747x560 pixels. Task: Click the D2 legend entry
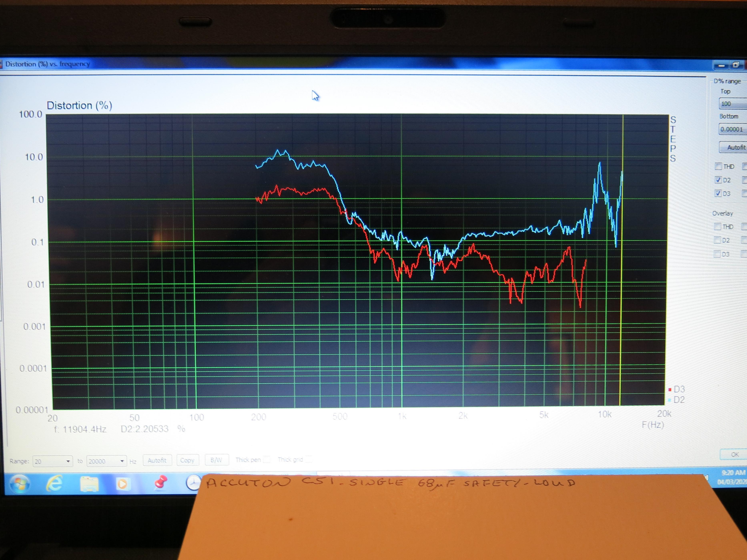(x=676, y=400)
